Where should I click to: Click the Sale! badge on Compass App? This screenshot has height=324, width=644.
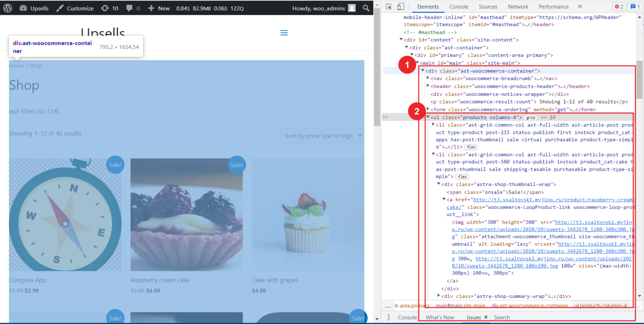click(115, 165)
